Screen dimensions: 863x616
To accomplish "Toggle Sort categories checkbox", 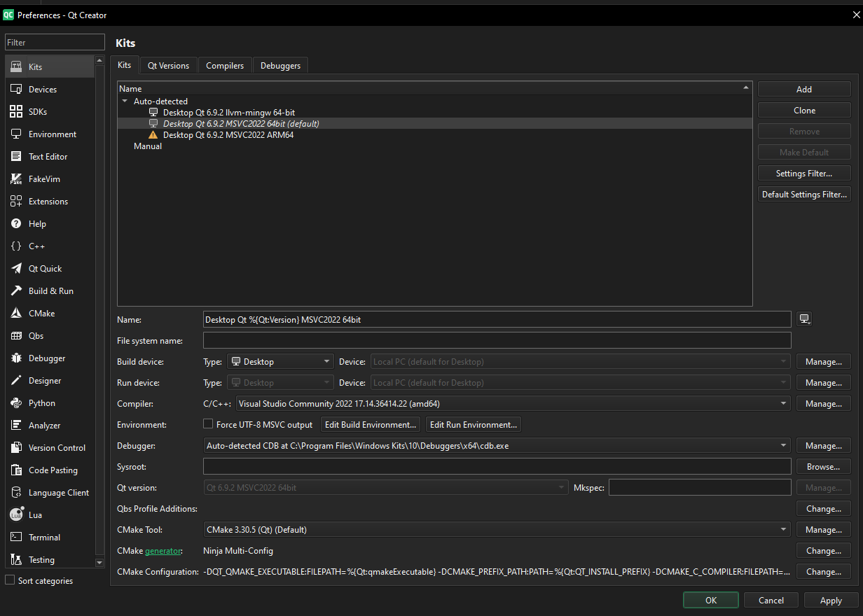I will click(10, 580).
